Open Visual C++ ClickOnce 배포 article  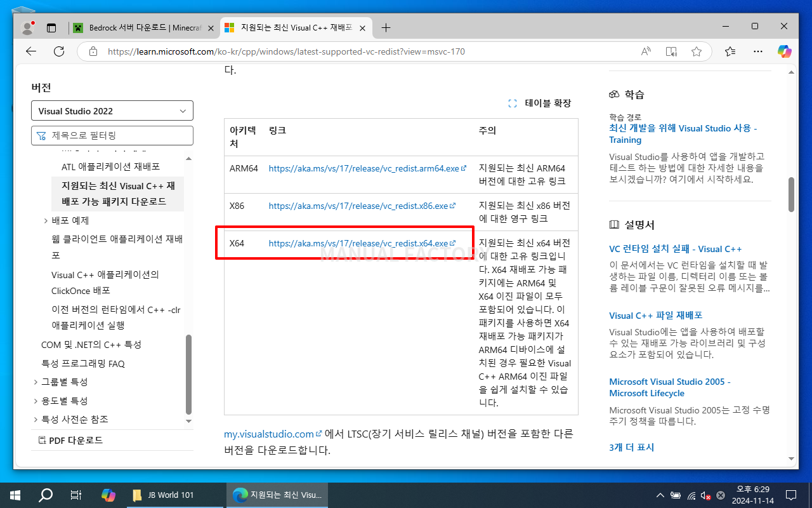105,283
